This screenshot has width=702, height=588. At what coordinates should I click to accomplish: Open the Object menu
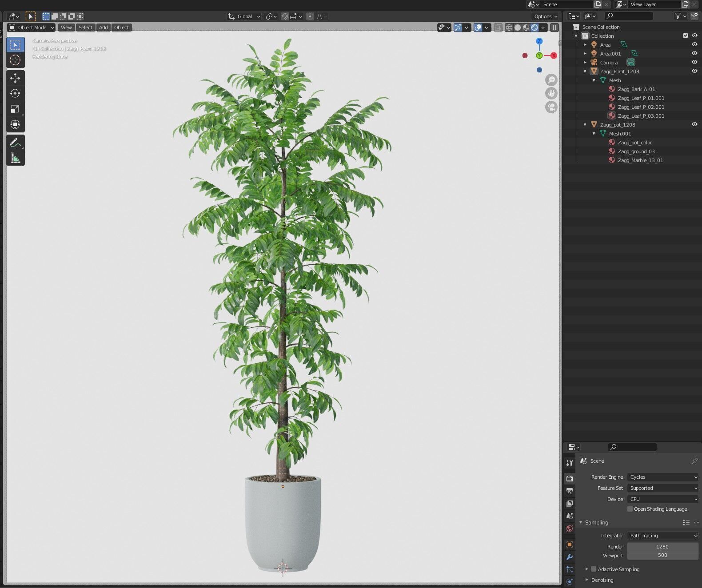[121, 28]
